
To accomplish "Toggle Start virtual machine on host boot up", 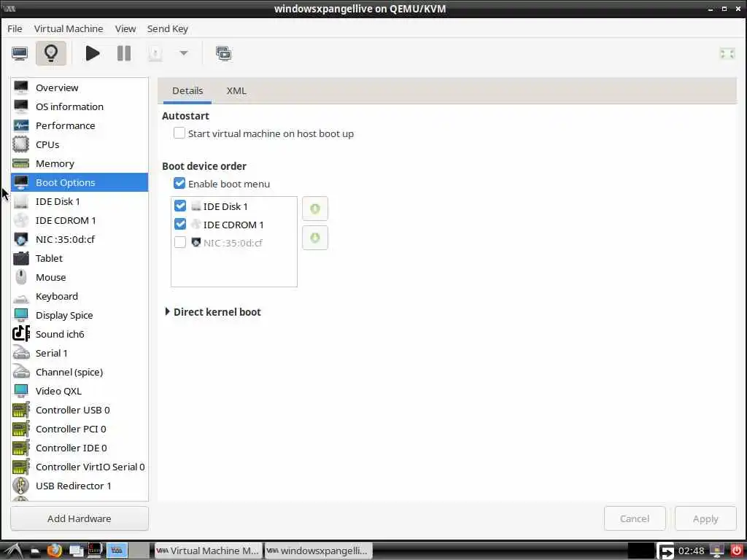I will point(179,133).
